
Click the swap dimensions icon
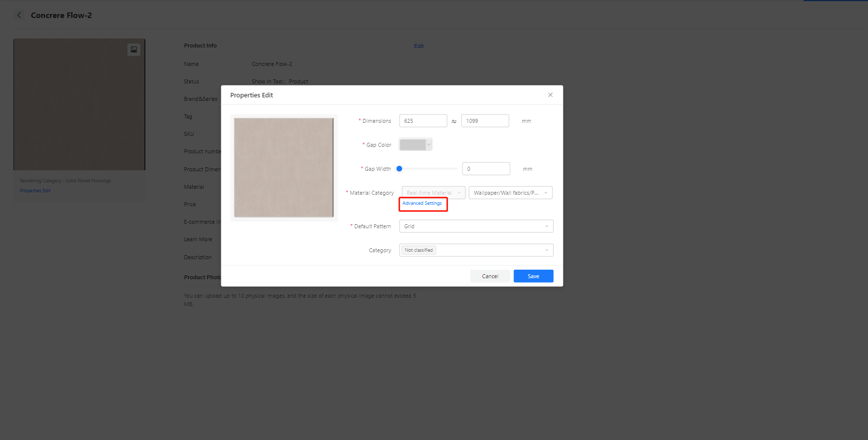pyautogui.click(x=454, y=121)
